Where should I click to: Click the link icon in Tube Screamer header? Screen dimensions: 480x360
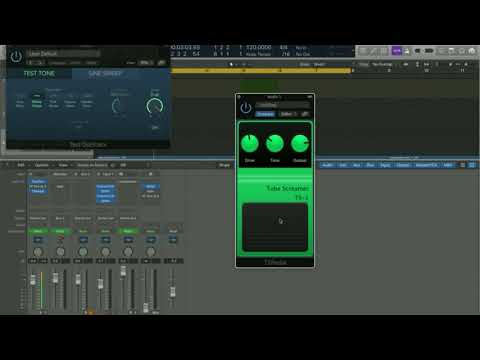305,114
